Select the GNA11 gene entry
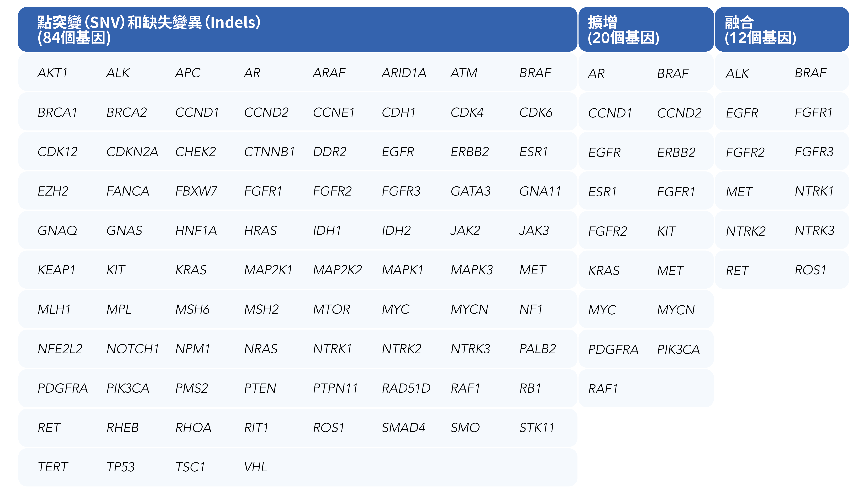The height and width of the screenshot is (491, 868). click(540, 191)
